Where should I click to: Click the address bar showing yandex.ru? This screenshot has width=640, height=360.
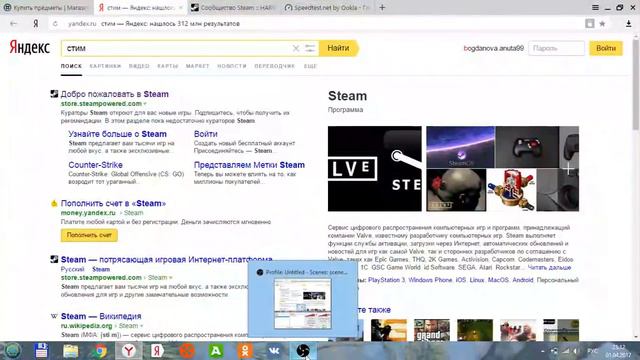click(322, 24)
